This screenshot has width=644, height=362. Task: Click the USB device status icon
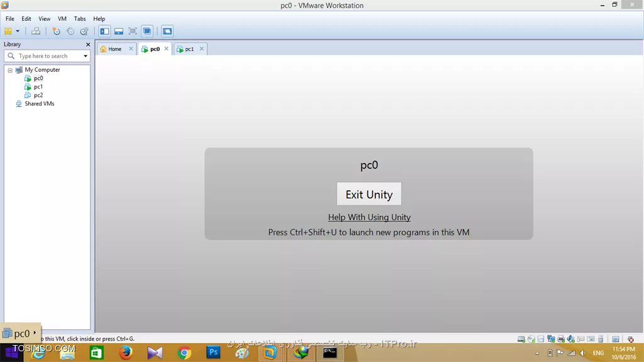(x=601, y=339)
